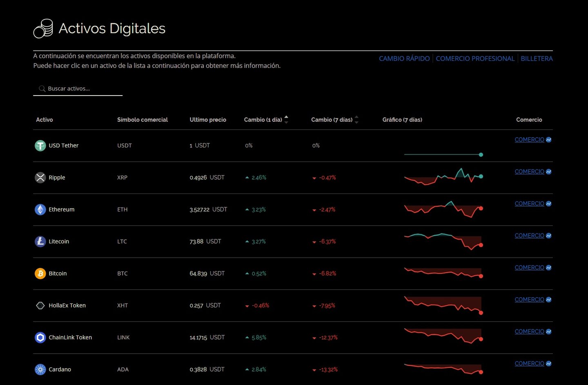Click the Activo column header
This screenshot has width=588, height=385.
pyautogui.click(x=45, y=120)
